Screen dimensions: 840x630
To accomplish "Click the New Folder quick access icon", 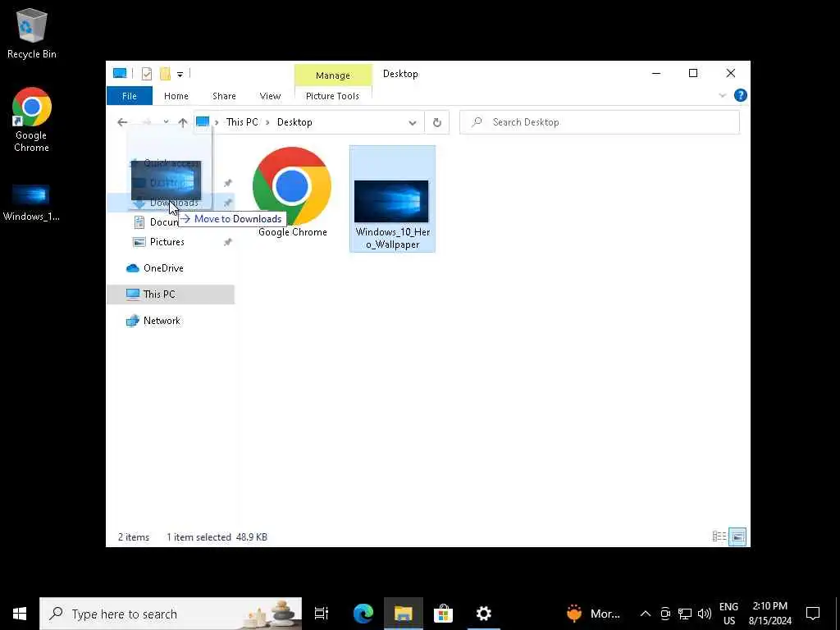I will pyautogui.click(x=165, y=74).
